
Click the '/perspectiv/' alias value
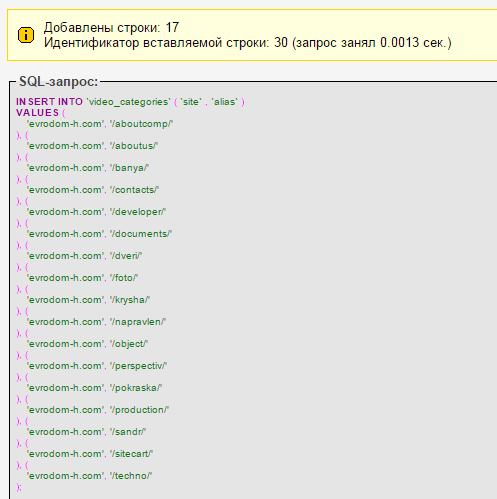138,366
